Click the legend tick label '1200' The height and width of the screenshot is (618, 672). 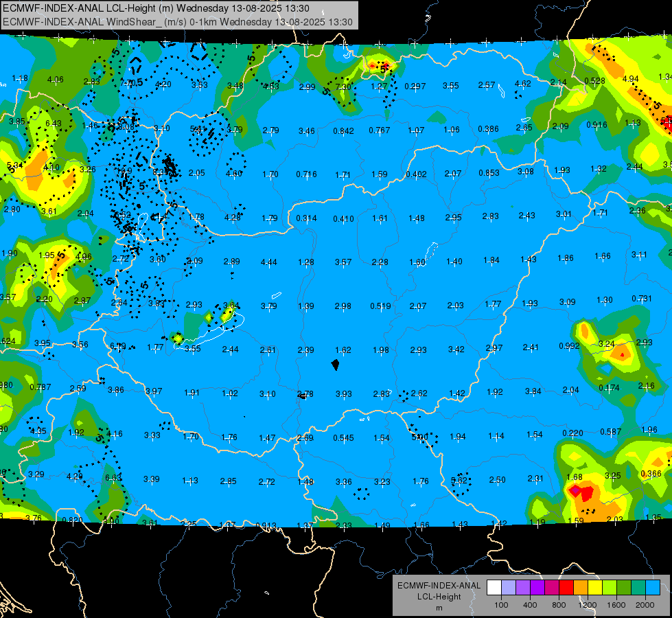pos(587,605)
